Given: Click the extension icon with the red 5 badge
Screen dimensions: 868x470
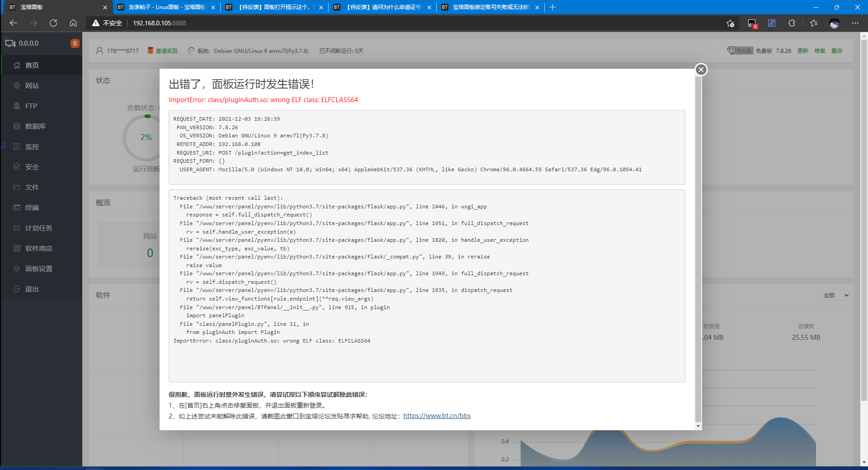Looking at the screenshot, I should coord(752,23).
